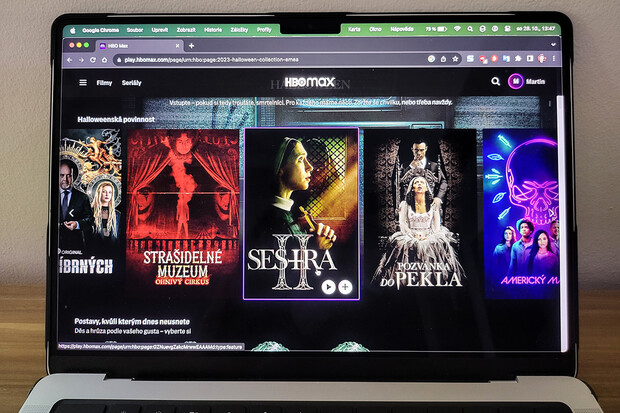Open the blue S extension
The image size is (620, 413).
[470, 59]
